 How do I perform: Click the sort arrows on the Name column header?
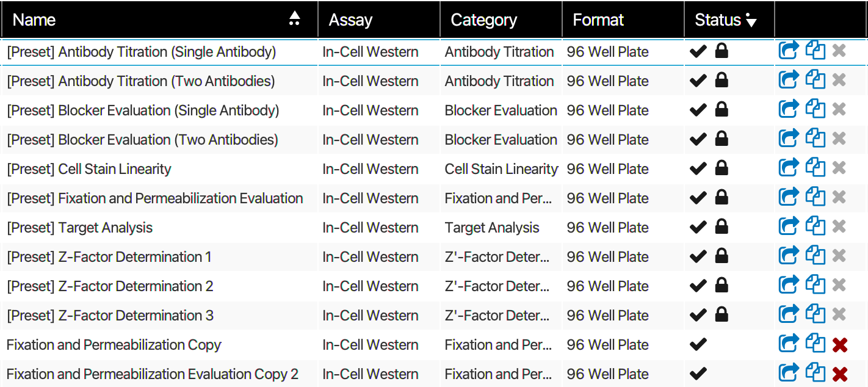tap(295, 19)
